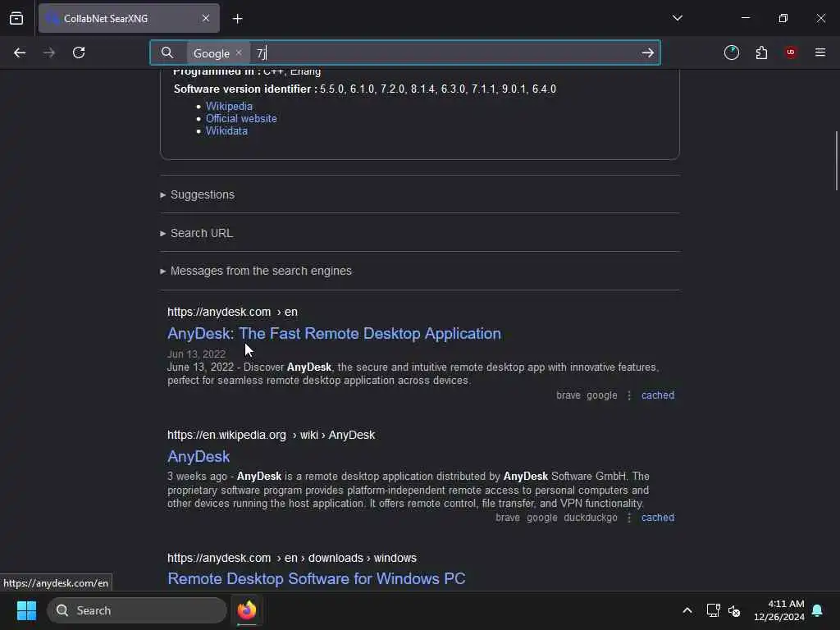
Task: Open more options dots for first result
Action: coord(629,395)
